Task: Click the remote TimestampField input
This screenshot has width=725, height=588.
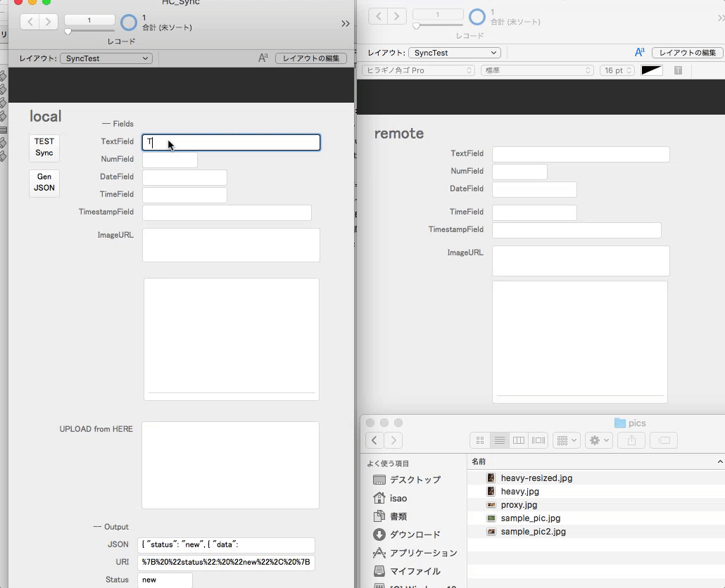Action: click(576, 230)
